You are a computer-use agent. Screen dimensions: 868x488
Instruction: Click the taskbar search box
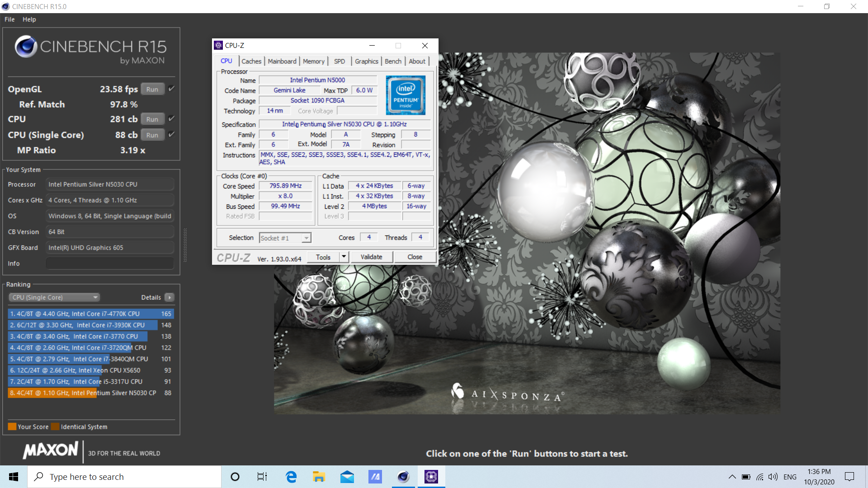(124, 477)
